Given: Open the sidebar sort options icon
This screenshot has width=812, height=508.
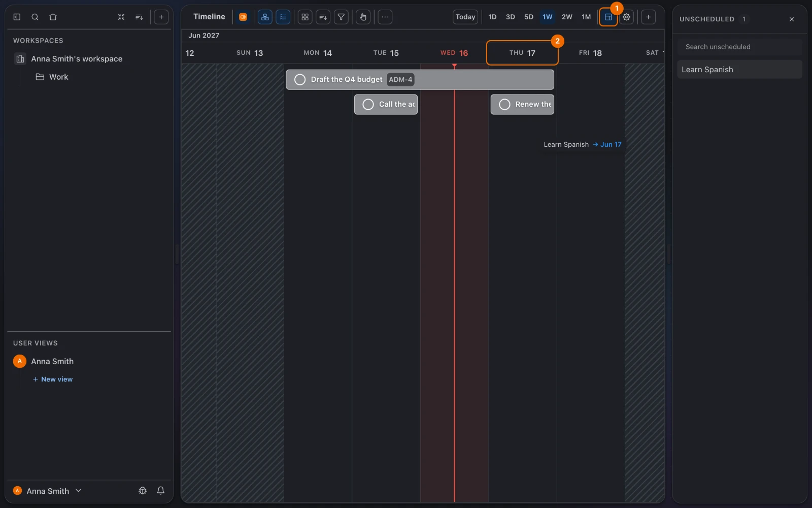Looking at the screenshot, I should pyautogui.click(x=139, y=17).
